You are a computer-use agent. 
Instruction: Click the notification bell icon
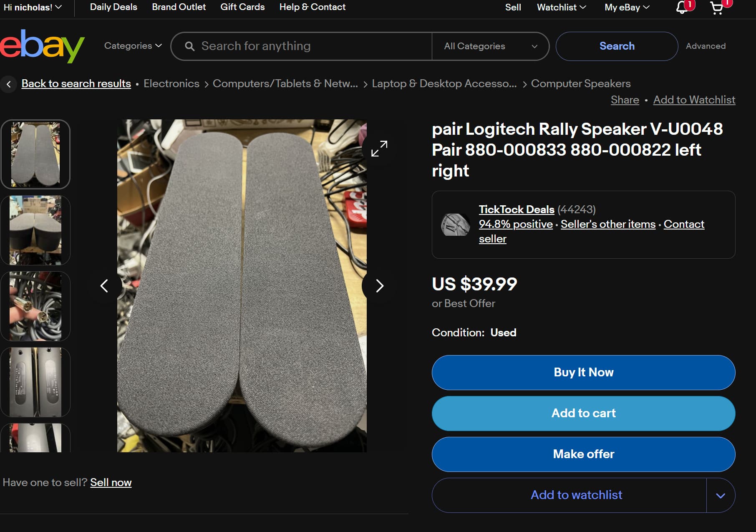point(681,8)
